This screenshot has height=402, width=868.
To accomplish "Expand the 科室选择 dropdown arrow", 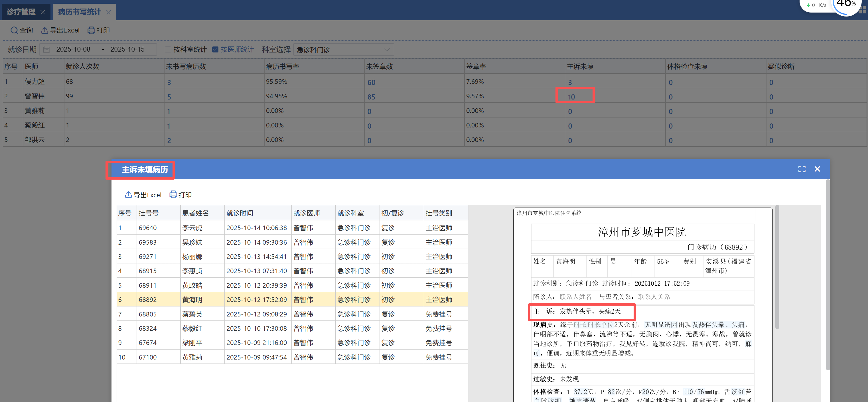I will coord(387,50).
